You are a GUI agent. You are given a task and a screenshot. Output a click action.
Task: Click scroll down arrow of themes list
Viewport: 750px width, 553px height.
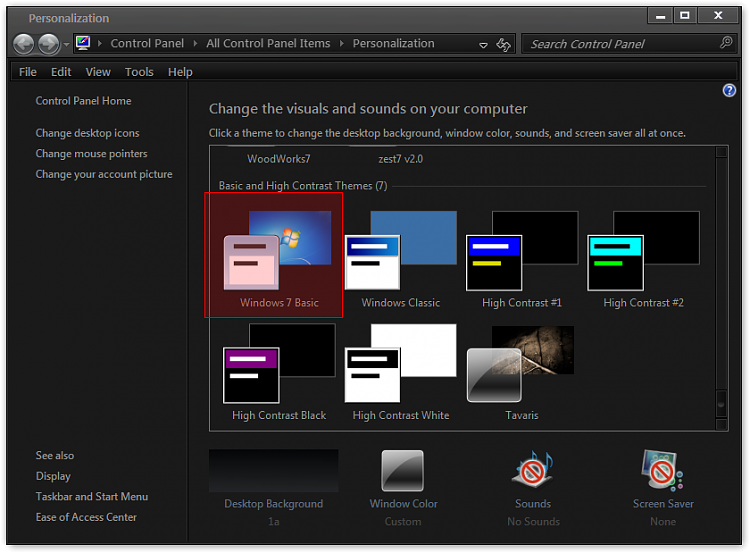[x=721, y=424]
